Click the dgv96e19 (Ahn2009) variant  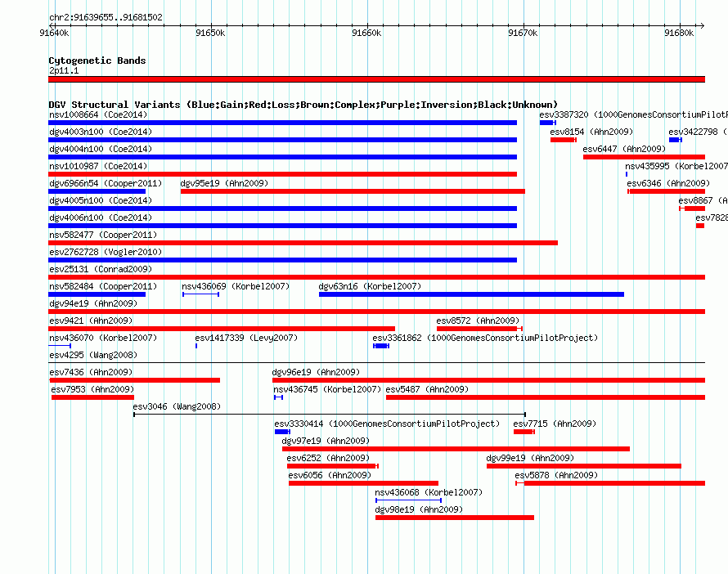(x=488, y=380)
